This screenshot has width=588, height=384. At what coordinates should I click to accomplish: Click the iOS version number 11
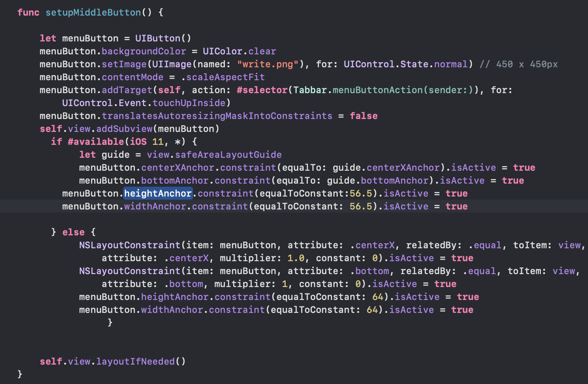[x=158, y=142]
